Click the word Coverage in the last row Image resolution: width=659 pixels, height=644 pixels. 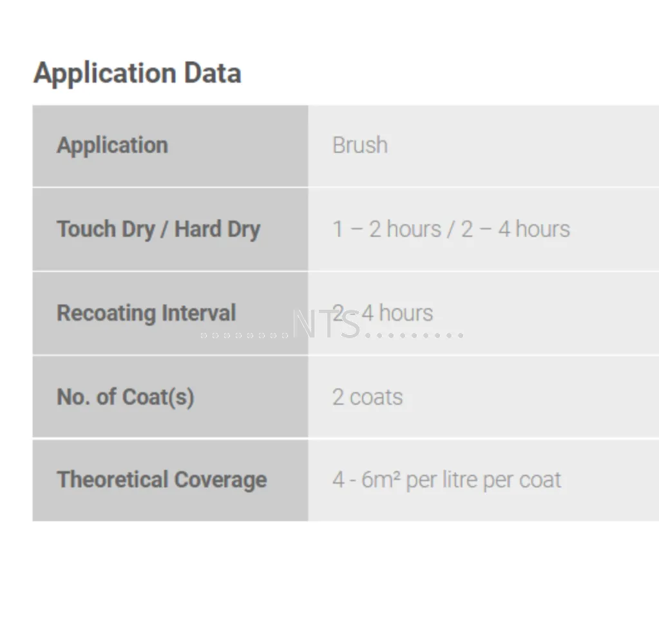[x=221, y=480]
